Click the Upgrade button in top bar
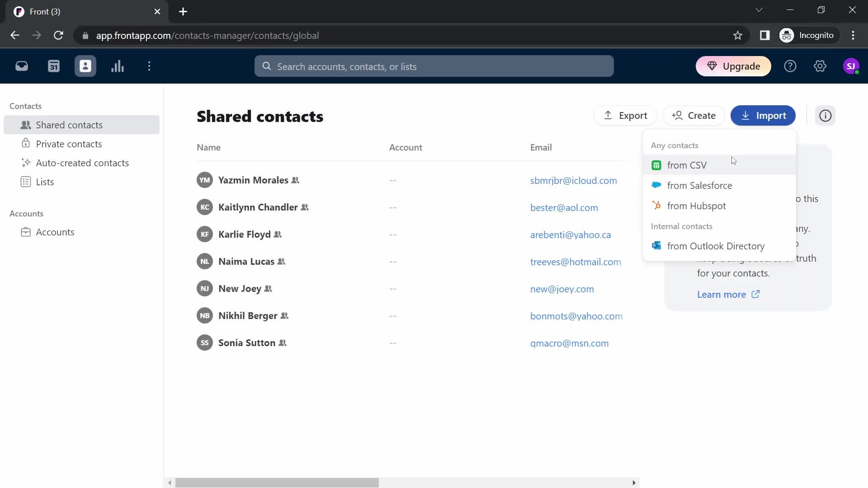 (x=734, y=66)
